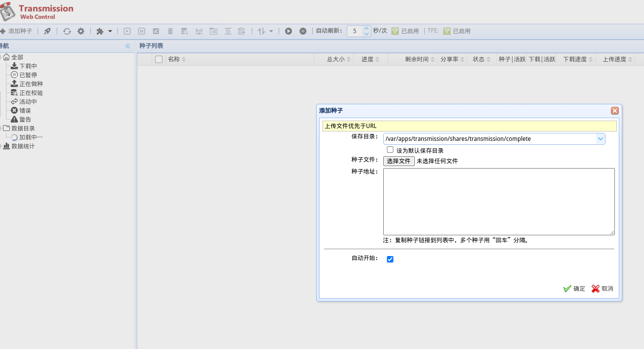Click the rocket icon in the toolbar
Viewport: 644px width, 349px height.
click(x=47, y=31)
